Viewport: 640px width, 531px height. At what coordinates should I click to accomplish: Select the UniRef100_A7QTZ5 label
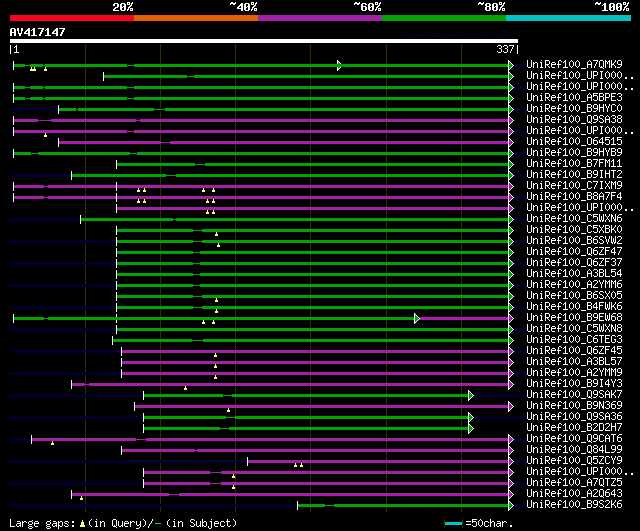pyautogui.click(x=574, y=483)
